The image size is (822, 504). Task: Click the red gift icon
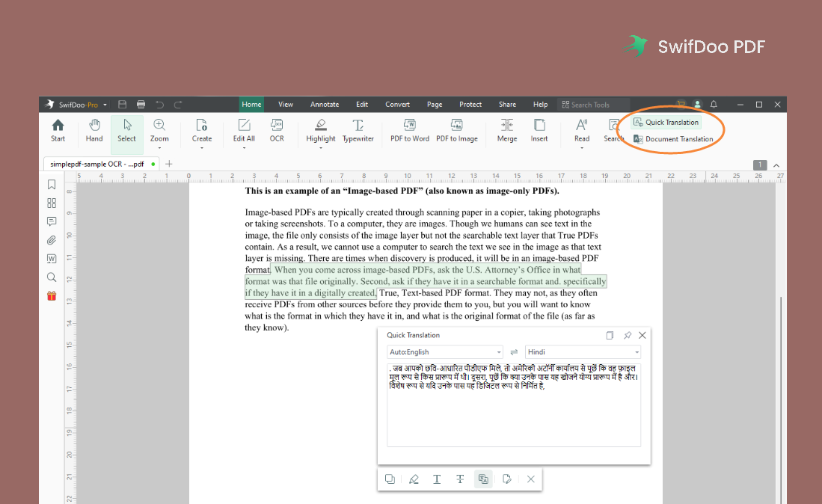click(52, 296)
